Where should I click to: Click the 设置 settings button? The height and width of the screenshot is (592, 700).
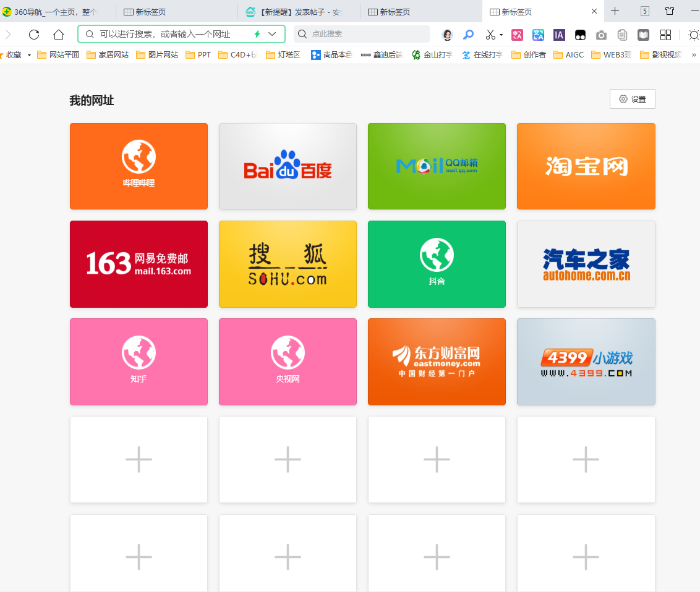(x=632, y=99)
